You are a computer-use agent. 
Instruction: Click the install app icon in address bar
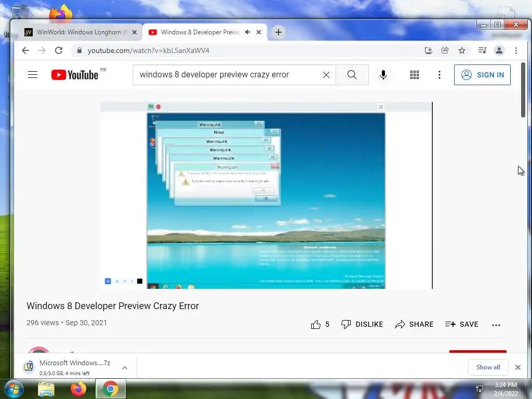429,50
